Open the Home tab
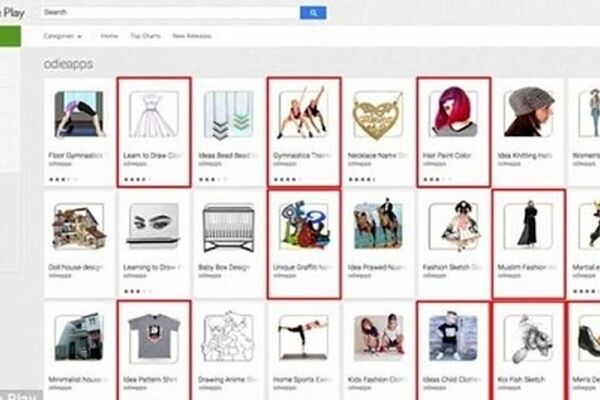 [x=109, y=36]
